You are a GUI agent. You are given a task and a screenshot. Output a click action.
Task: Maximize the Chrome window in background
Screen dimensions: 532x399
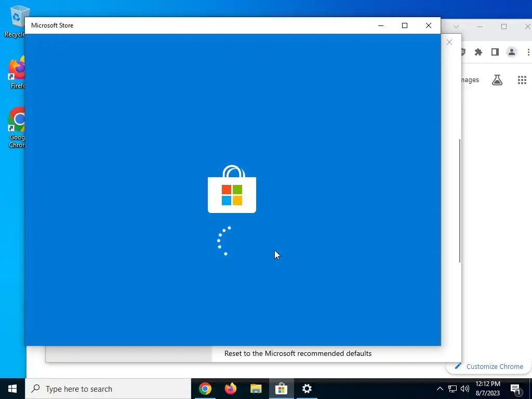tap(504, 26)
